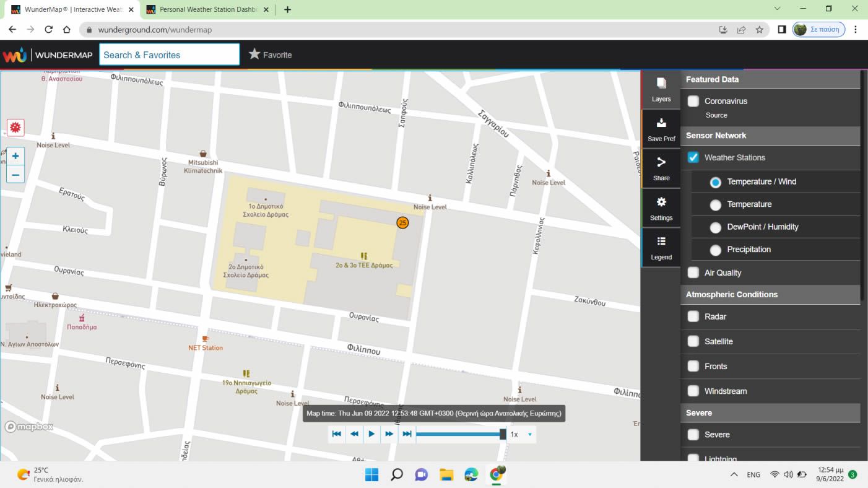Open the Share panel

pyautogui.click(x=661, y=168)
